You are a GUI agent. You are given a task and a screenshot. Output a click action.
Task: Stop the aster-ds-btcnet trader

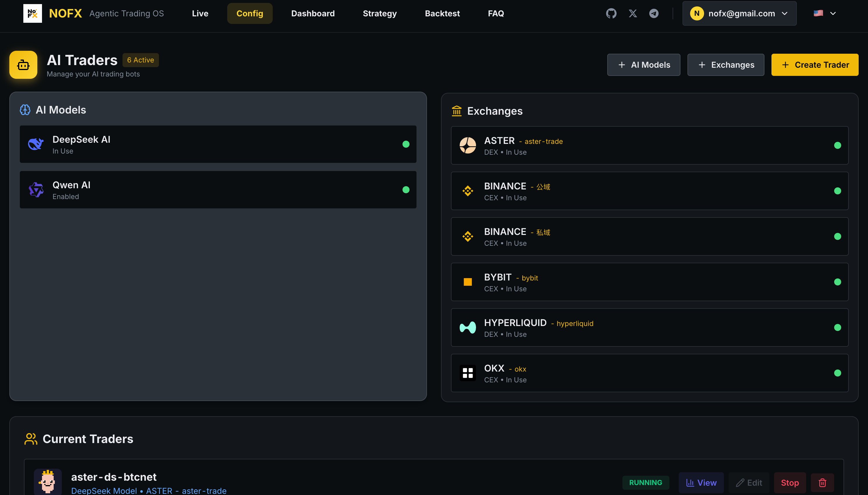[x=790, y=483]
